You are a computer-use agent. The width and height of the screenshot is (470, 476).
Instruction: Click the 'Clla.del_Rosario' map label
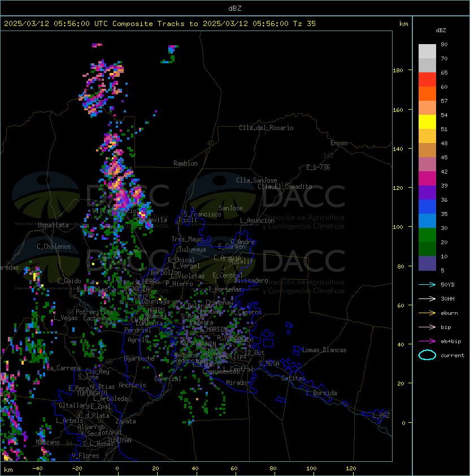(266, 128)
